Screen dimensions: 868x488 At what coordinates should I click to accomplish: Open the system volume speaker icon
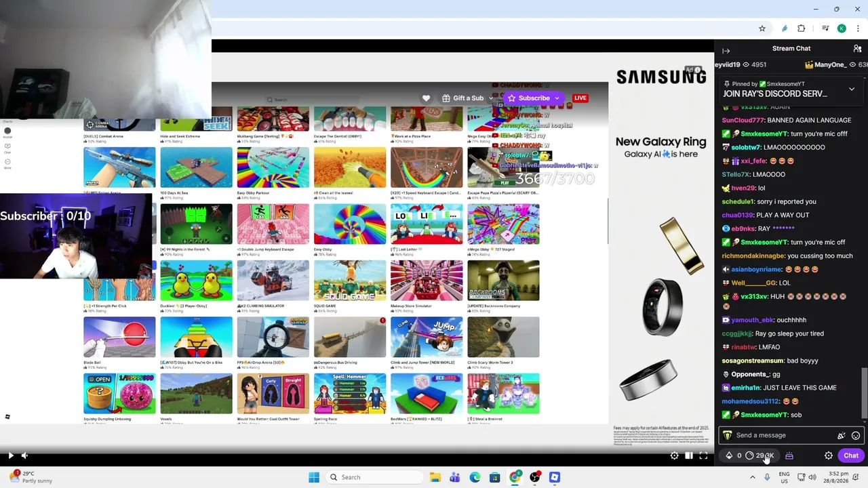point(812,477)
